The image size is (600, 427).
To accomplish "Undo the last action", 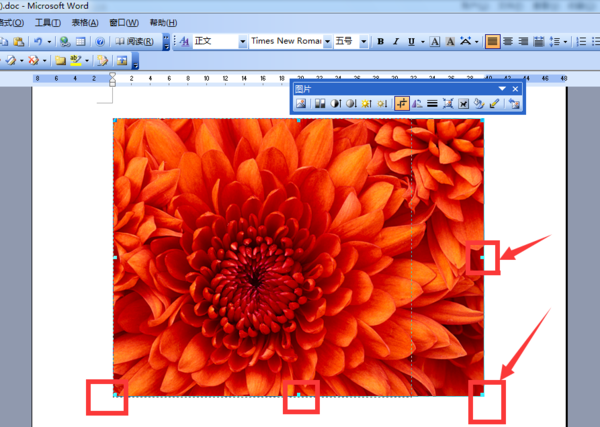I will point(38,41).
